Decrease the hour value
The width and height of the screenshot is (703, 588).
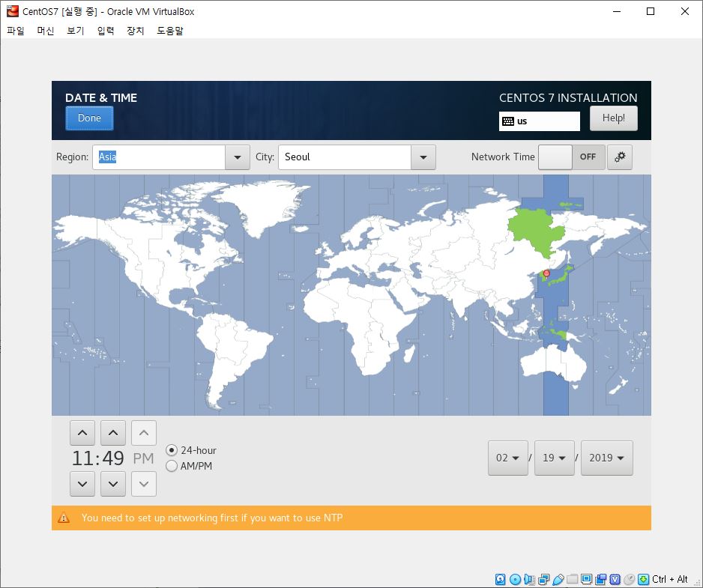(82, 484)
